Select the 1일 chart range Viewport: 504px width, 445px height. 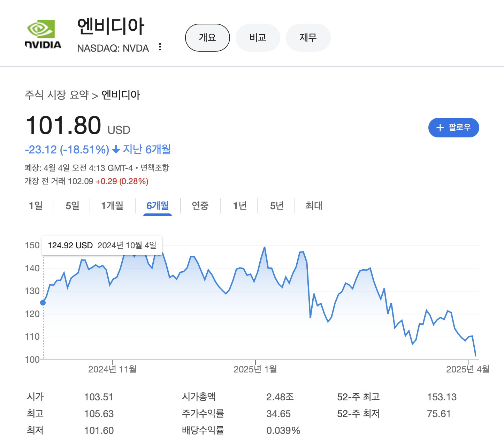pos(36,206)
